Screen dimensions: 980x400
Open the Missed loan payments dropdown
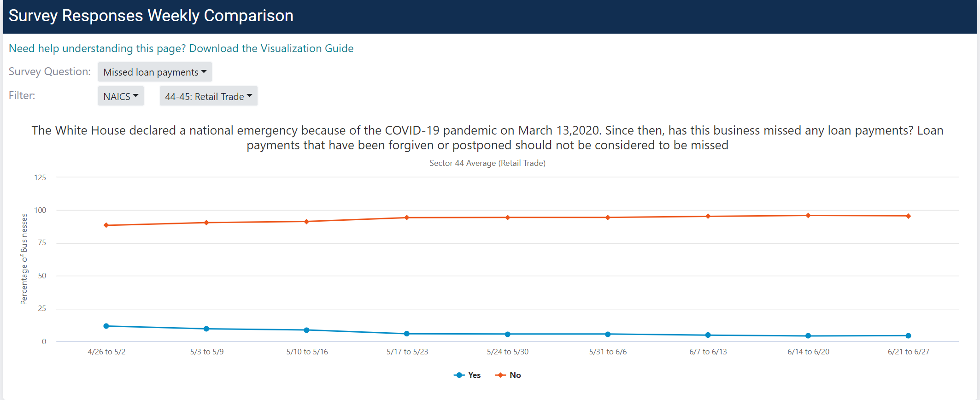coord(155,72)
